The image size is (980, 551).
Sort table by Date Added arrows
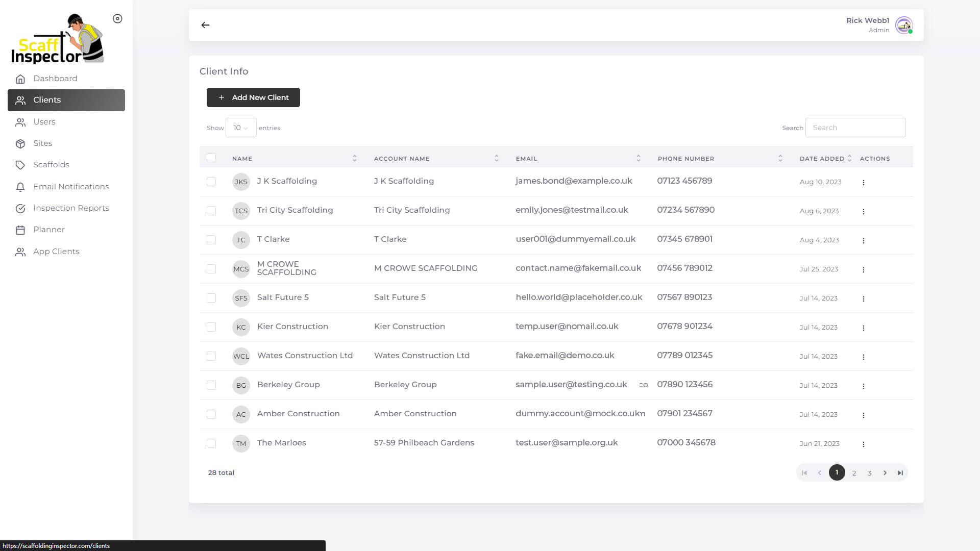(x=849, y=158)
